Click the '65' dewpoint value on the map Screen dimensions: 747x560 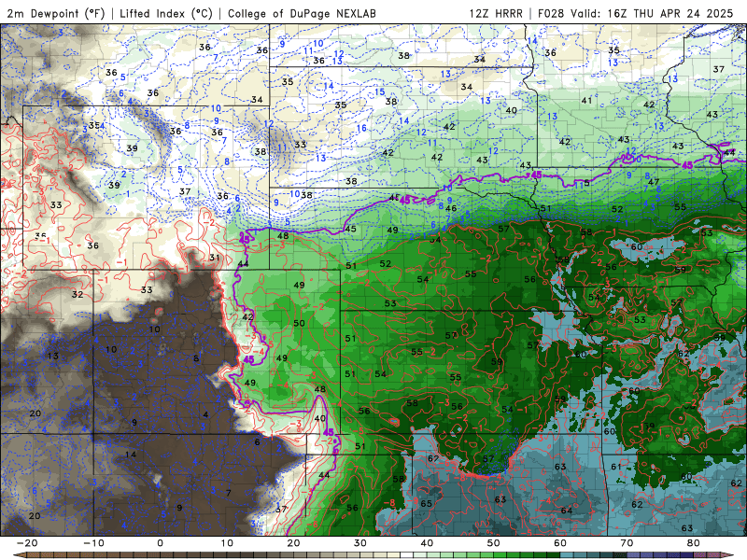pos(427,503)
